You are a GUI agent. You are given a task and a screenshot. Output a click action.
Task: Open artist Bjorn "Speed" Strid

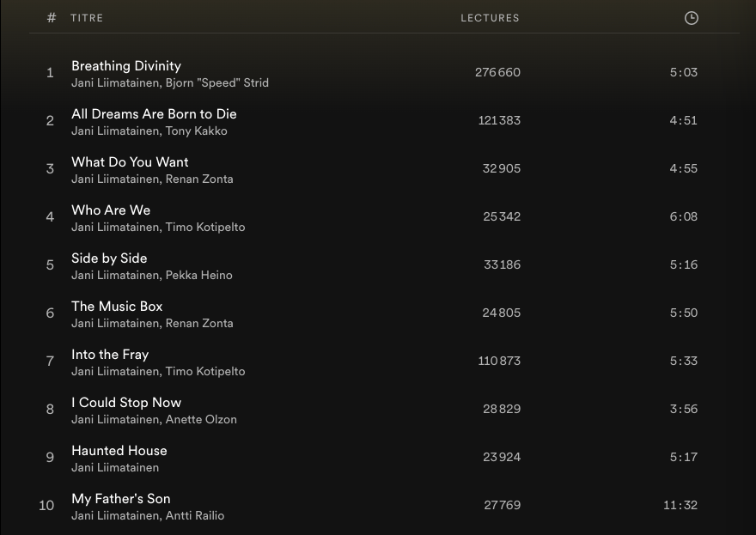(216, 83)
